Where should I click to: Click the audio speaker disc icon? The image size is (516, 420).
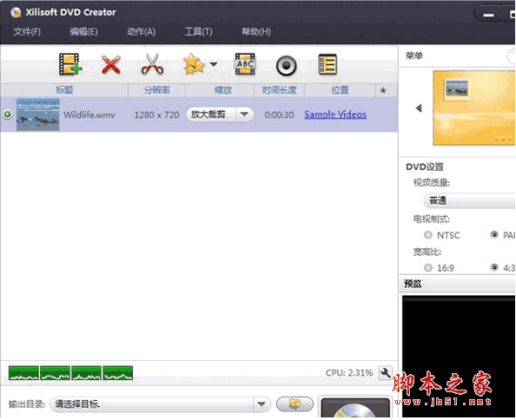(286, 66)
